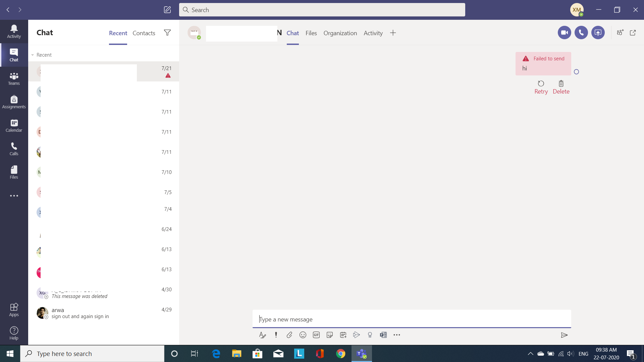Viewport: 644px width, 362px height.
Task: Start an audio call
Action: point(581,33)
